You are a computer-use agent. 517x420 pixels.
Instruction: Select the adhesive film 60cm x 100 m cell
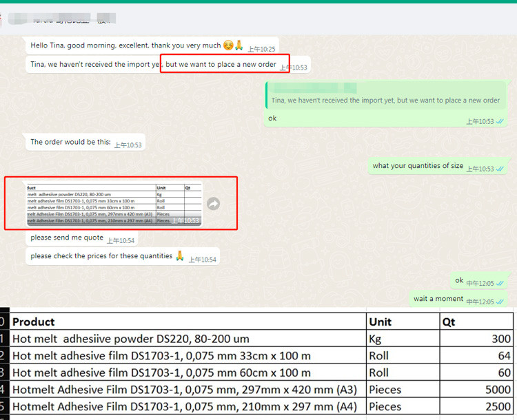188,372
